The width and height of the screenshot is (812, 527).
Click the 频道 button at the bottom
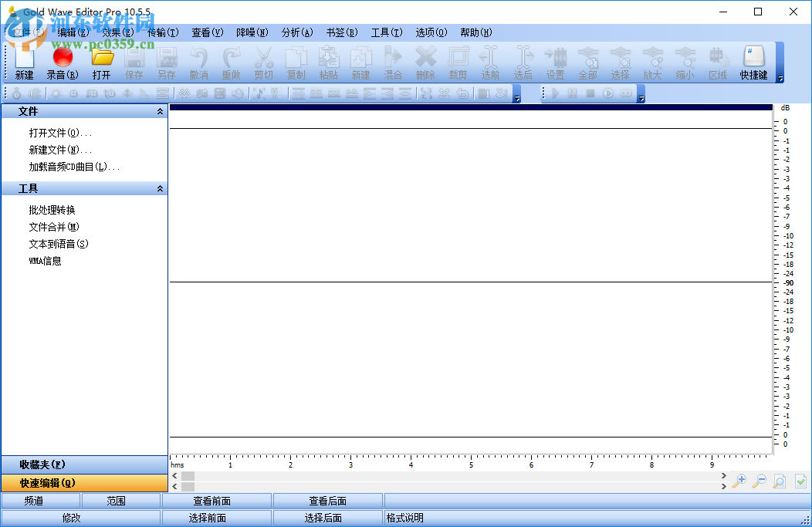point(42,500)
